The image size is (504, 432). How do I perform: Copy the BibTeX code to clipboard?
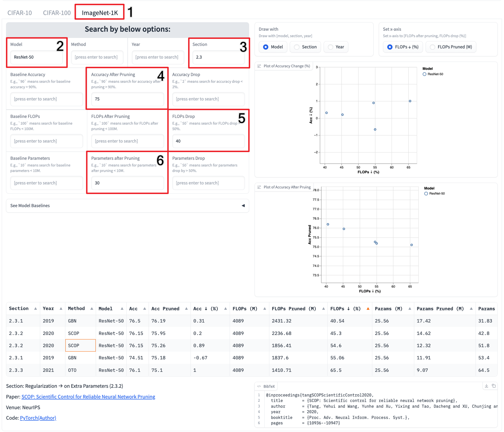coord(494,386)
